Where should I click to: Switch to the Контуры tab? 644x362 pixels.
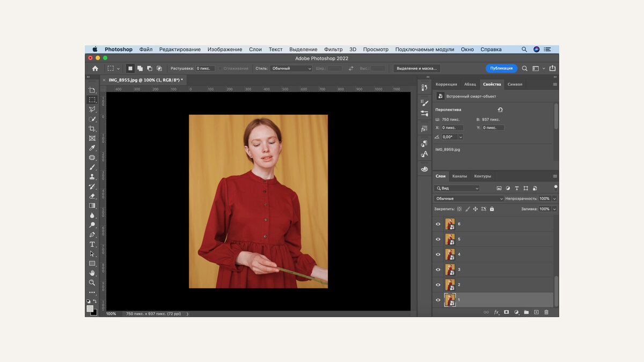pyautogui.click(x=482, y=176)
